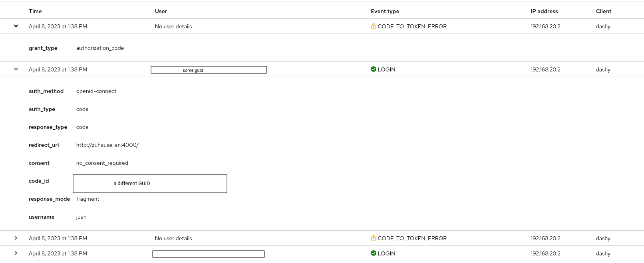
Task: Click the response_mode label
Action: pos(49,199)
